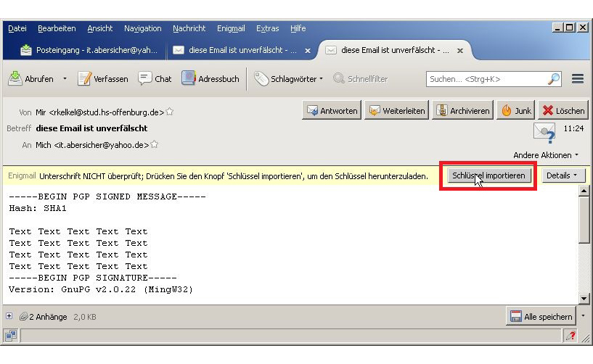Toggle star next to sender rkelkel address
Image resolution: width=593 pixels, height=364 pixels.
coord(170,112)
